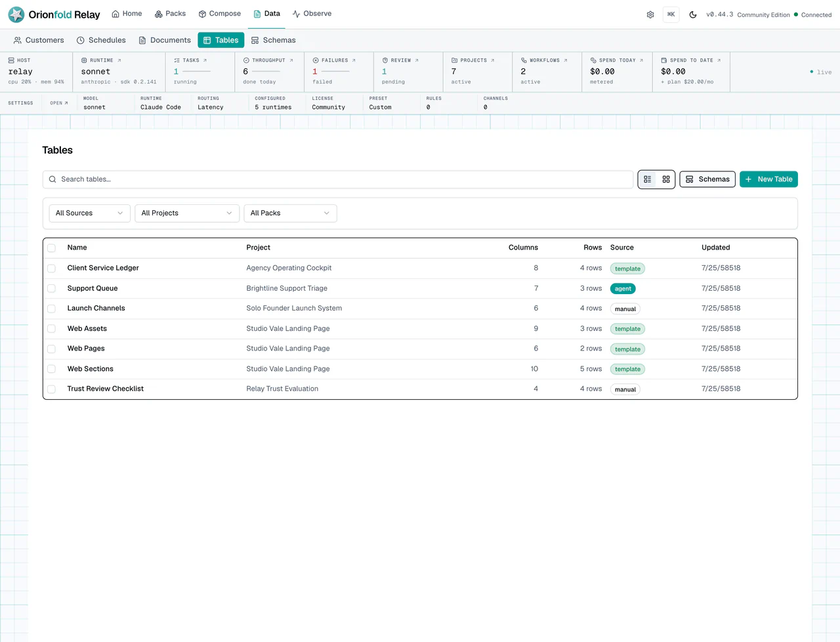Click the SETTINGS label

20,103
